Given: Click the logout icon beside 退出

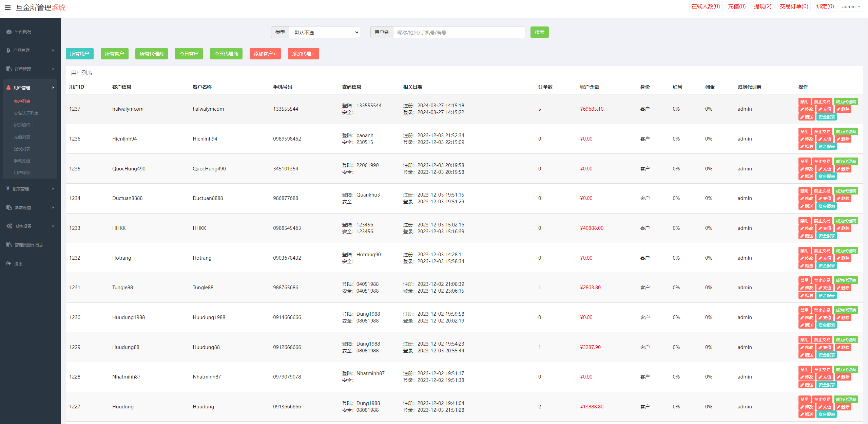Looking at the screenshot, I should 9,263.
